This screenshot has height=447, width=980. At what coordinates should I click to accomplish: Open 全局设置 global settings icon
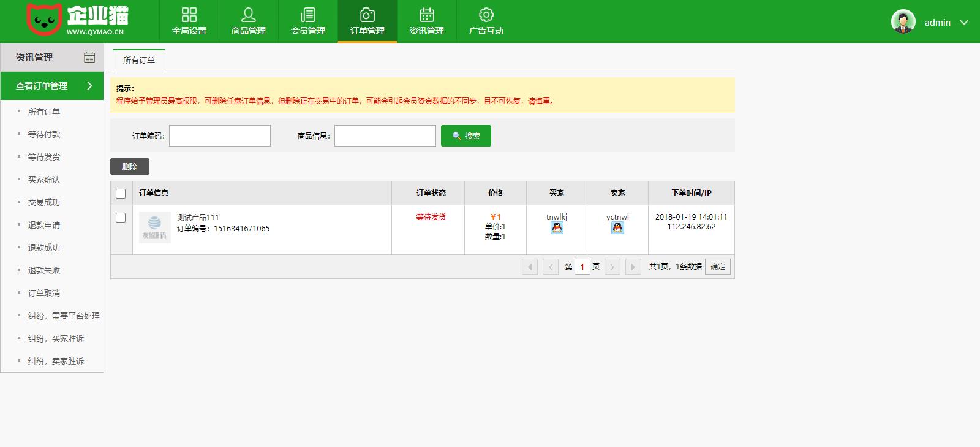point(189,15)
